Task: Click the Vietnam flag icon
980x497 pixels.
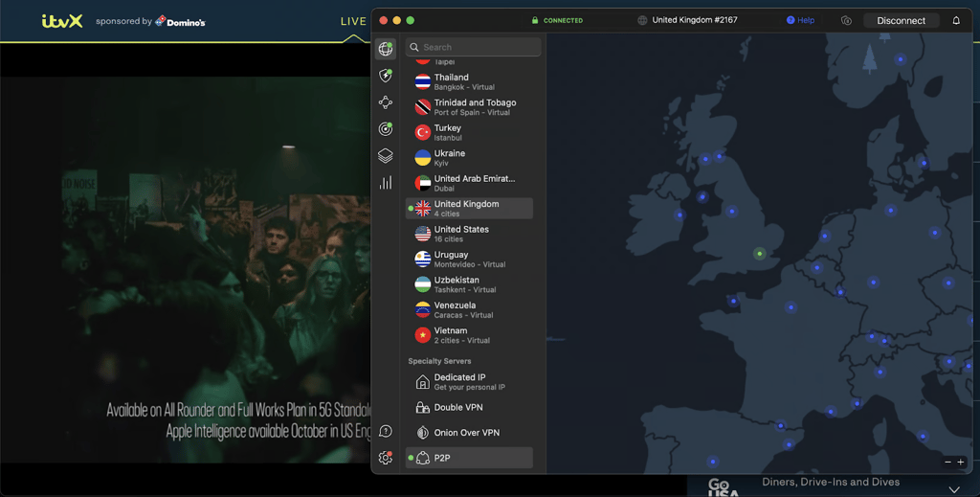Action: point(423,335)
